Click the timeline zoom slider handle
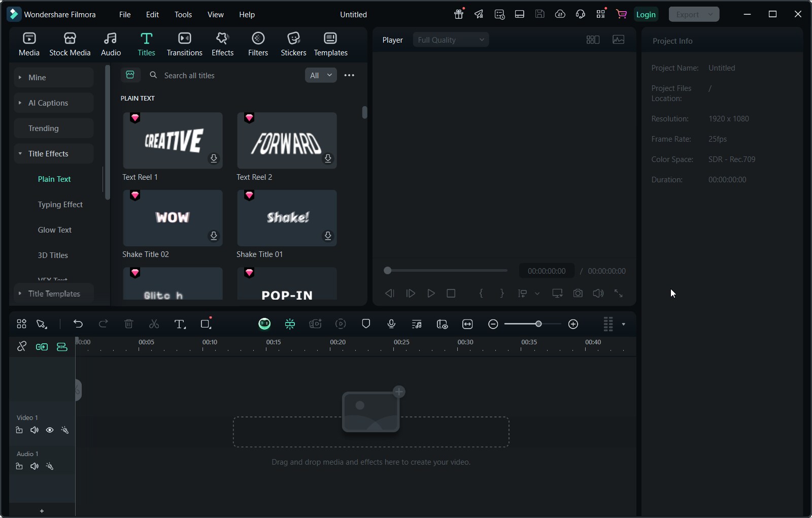 pyautogui.click(x=538, y=324)
